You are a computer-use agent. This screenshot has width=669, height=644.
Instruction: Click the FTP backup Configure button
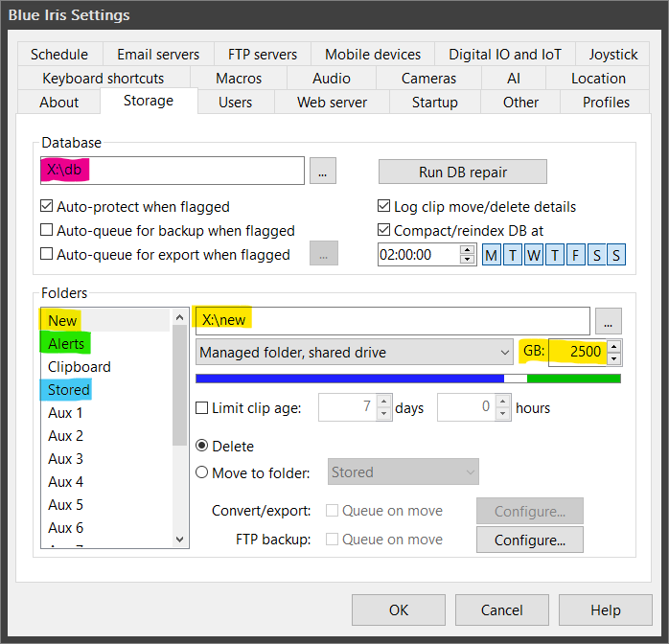coord(529,540)
